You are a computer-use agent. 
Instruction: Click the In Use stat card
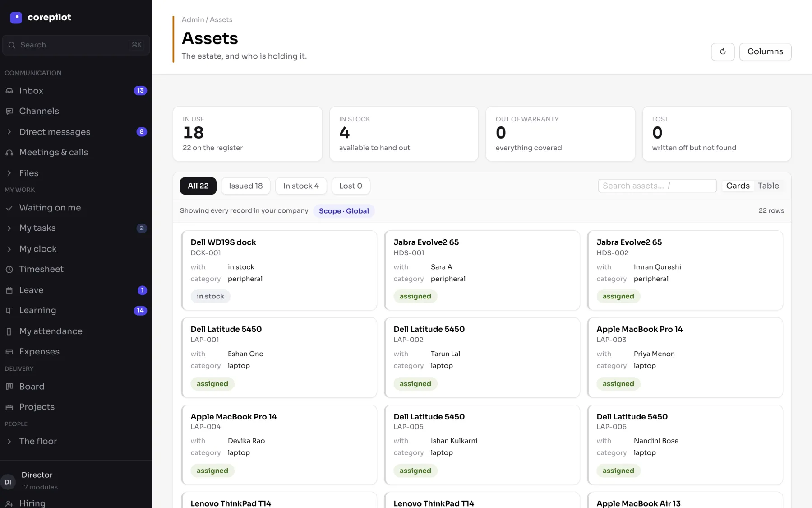(x=247, y=134)
